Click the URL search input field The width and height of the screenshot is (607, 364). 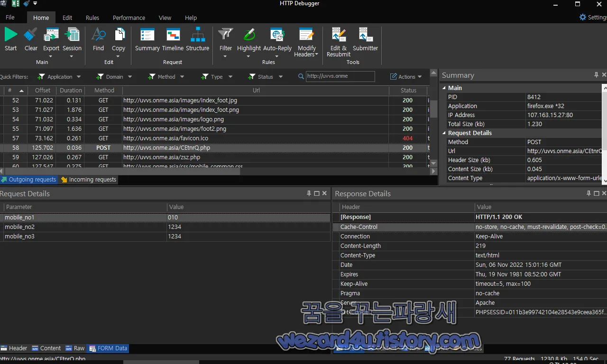(x=340, y=76)
